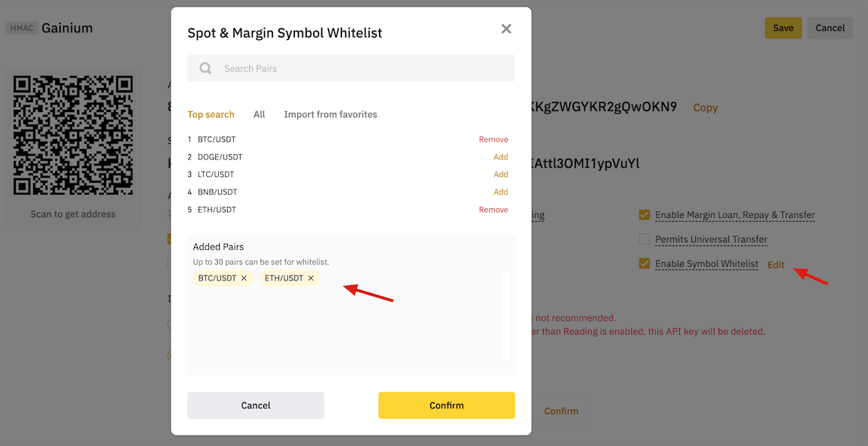Enable Permits Universal Transfer checkbox
The width and height of the screenshot is (868, 446).
pyautogui.click(x=644, y=239)
